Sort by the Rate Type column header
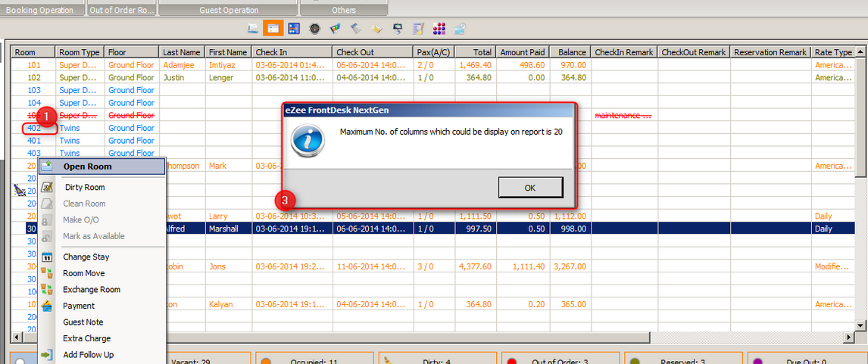This screenshot has height=364, width=868. 833,52
